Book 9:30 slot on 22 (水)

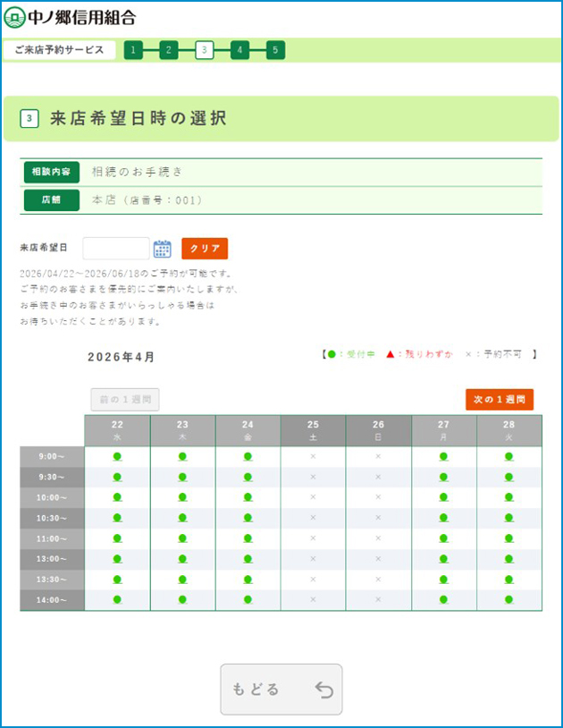pos(117,477)
